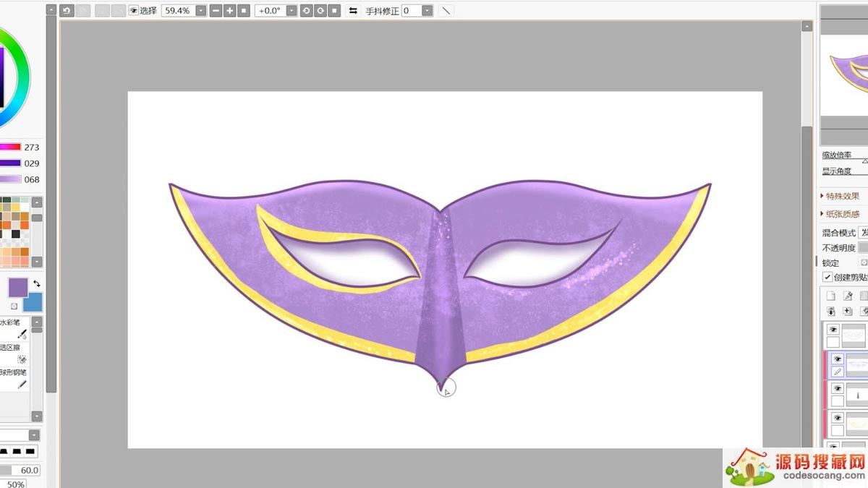The height and width of the screenshot is (488, 868).
Task: Flip the canvas horizontally using the arrows icon
Action: click(x=353, y=11)
